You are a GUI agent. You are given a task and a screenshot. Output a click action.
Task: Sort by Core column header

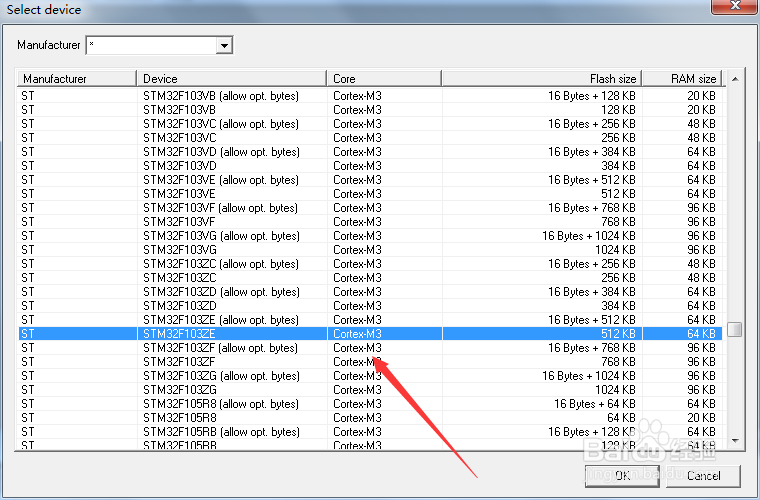pyautogui.click(x=384, y=78)
